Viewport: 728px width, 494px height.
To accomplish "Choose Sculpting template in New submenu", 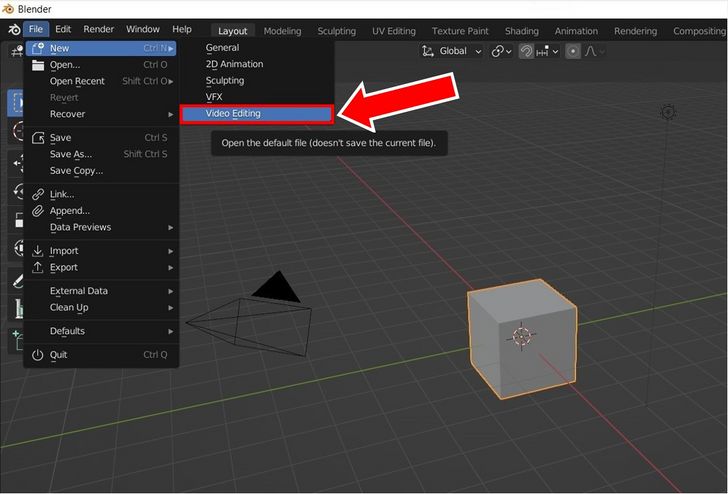I will 257,81.
